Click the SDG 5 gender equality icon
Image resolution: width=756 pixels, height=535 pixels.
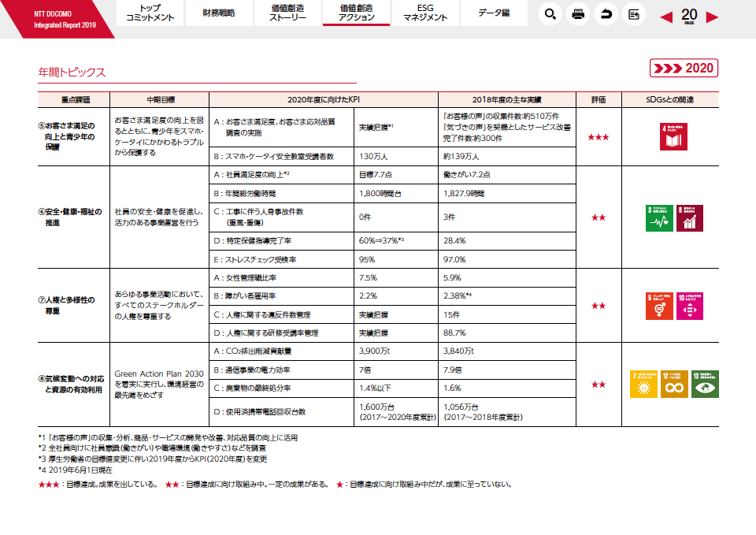pyautogui.click(x=659, y=306)
